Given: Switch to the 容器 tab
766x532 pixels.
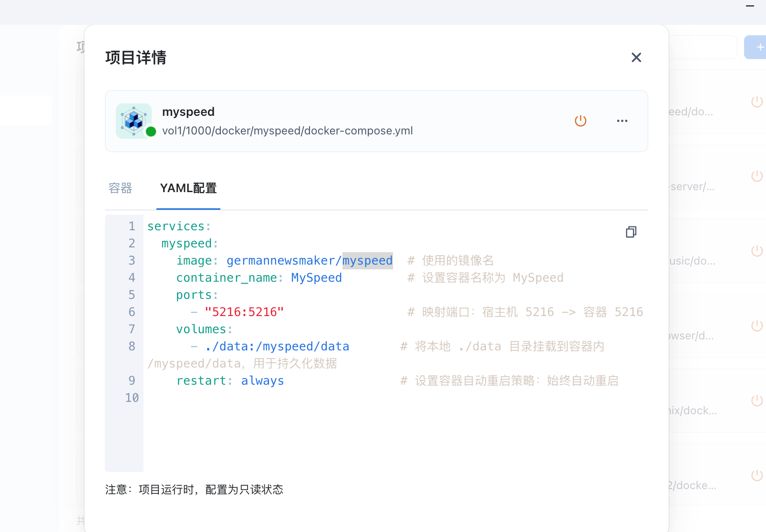Looking at the screenshot, I should pyautogui.click(x=120, y=188).
